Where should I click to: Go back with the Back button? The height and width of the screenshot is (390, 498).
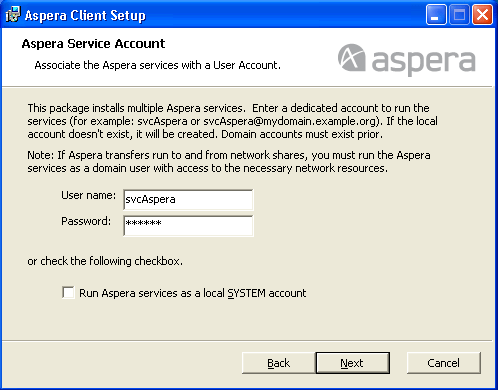tap(278, 363)
